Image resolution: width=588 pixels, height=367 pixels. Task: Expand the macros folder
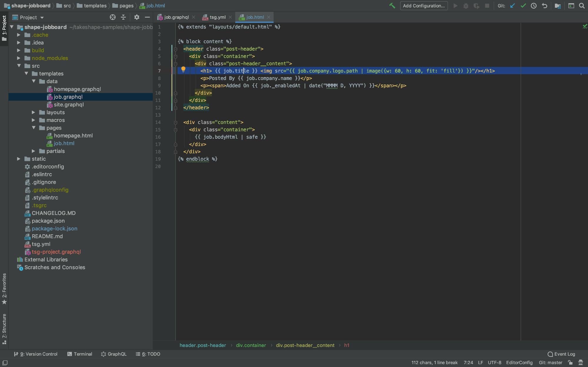click(34, 120)
